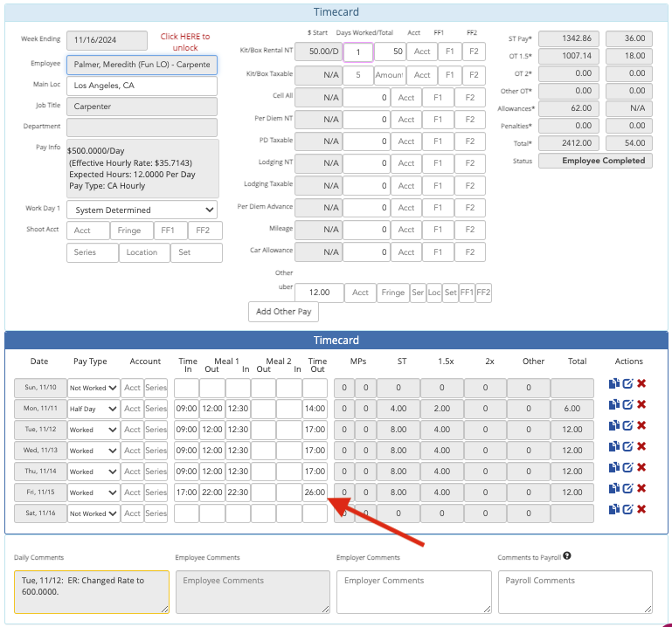Edit the Sun, 11/10 row details
The image size is (672, 627).
tap(627, 383)
